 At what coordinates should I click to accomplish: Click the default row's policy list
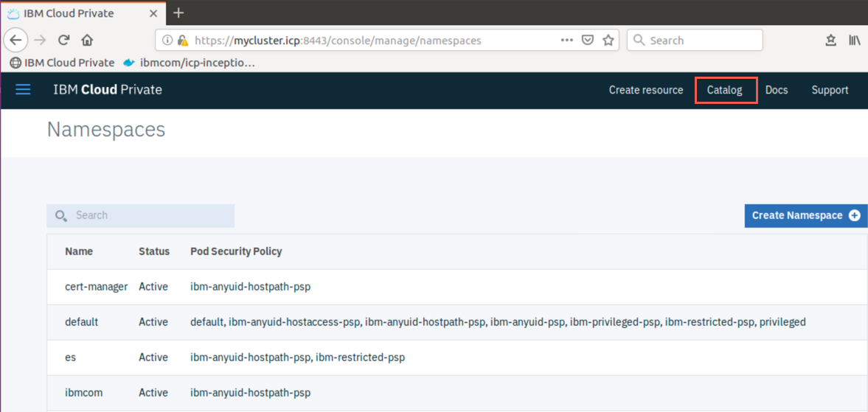[498, 322]
